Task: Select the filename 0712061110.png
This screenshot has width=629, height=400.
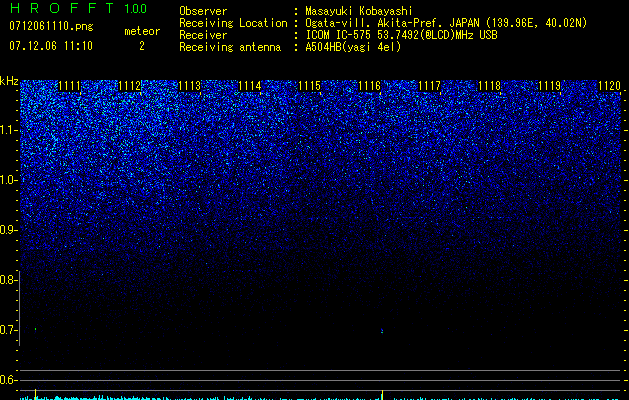Action: (x=51, y=26)
